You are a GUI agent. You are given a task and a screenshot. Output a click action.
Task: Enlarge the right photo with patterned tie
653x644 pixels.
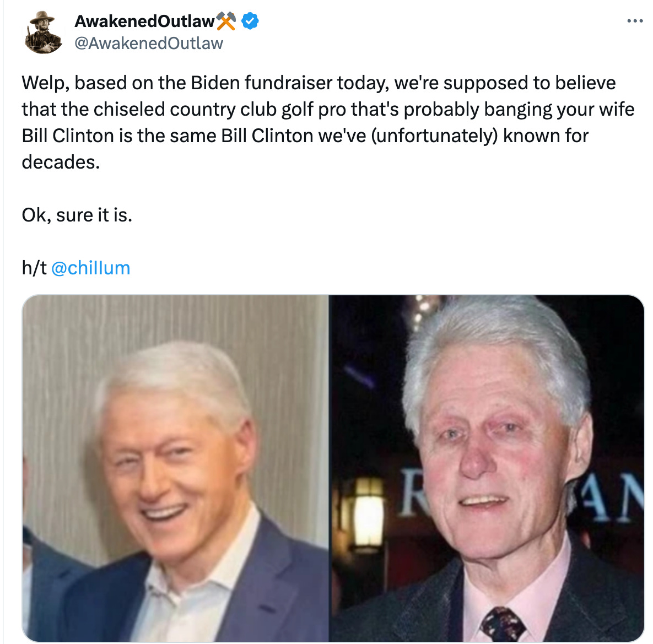[x=487, y=468]
